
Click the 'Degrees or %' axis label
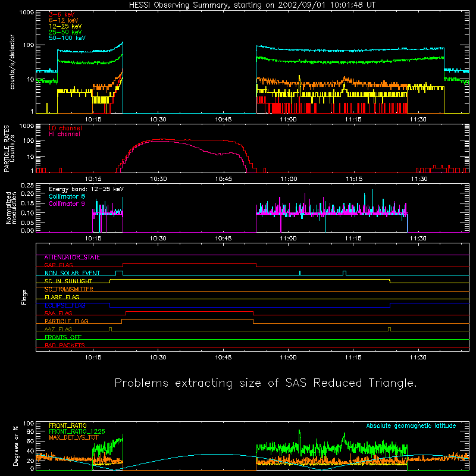click(15, 446)
